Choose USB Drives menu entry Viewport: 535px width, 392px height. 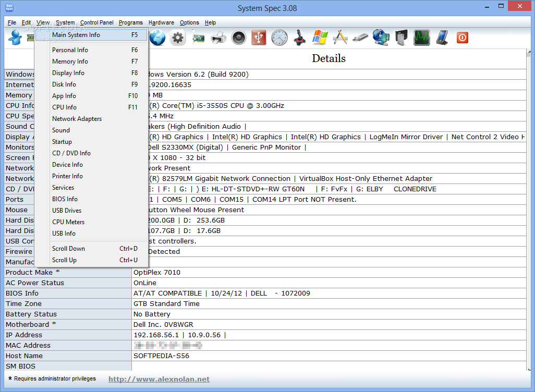pyautogui.click(x=91, y=211)
